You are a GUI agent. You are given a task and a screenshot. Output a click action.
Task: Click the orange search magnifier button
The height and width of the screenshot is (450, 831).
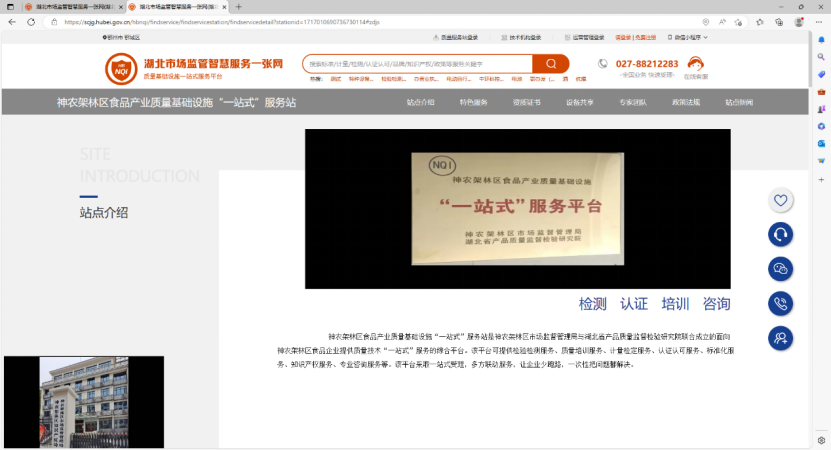coord(550,64)
